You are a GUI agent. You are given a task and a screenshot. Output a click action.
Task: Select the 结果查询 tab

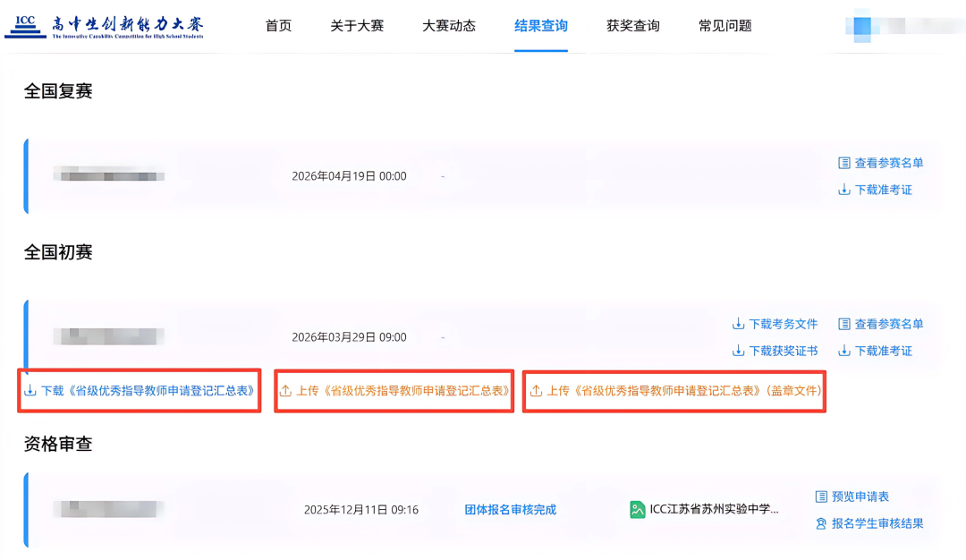point(541,26)
